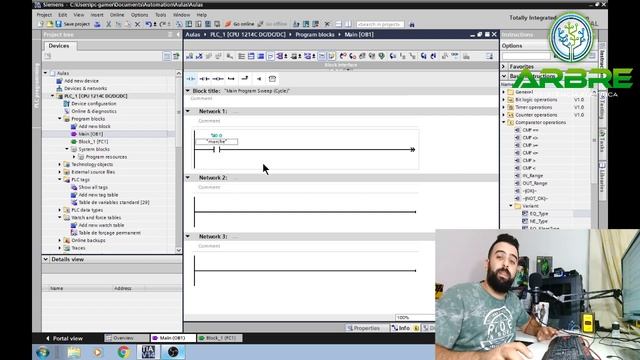This screenshot has width=640, height=360.
Task: Click the Search in project field
Action: [380, 24]
